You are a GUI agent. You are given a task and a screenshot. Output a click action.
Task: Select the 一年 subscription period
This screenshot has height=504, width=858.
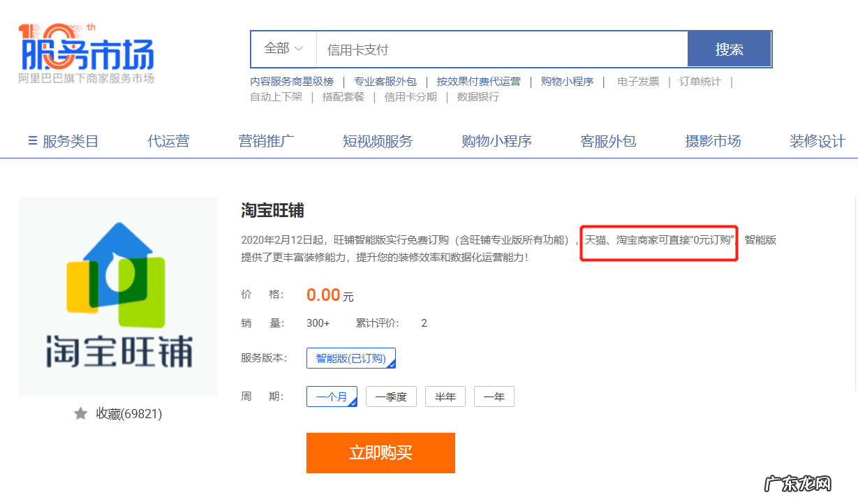[494, 396]
